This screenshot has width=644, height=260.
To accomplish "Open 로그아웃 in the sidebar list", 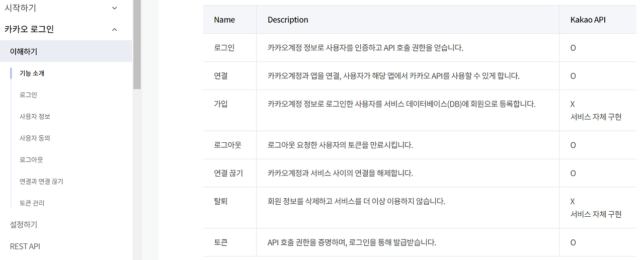I will pyautogui.click(x=31, y=160).
